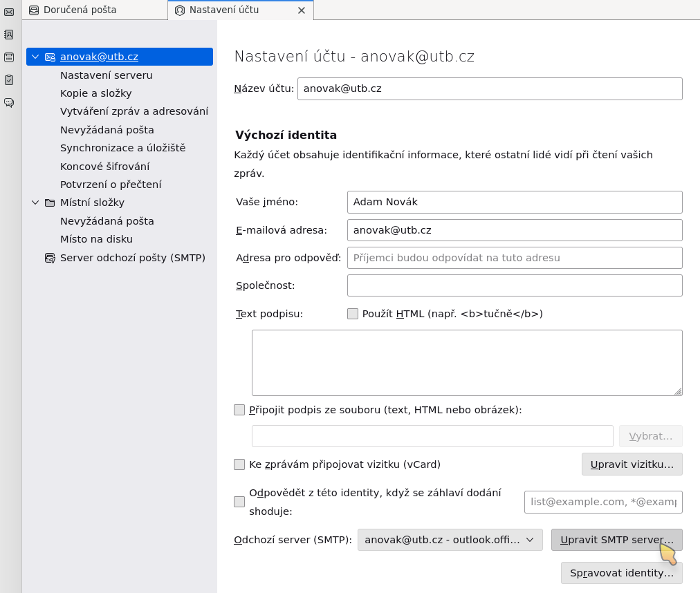The image size is (700, 593).
Task: Select Nastavení serveru in the sidebar
Action: pos(106,75)
